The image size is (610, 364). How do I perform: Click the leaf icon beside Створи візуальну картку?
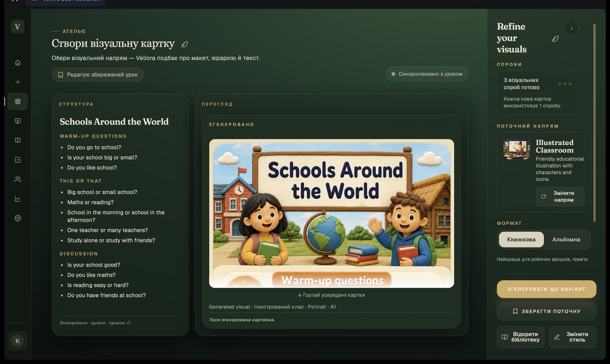tap(185, 44)
